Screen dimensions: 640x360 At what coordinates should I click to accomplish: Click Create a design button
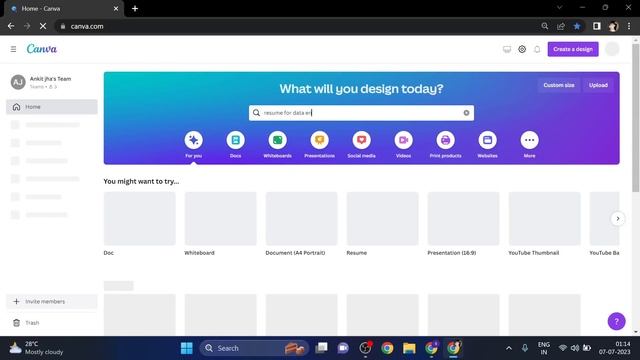(x=573, y=49)
